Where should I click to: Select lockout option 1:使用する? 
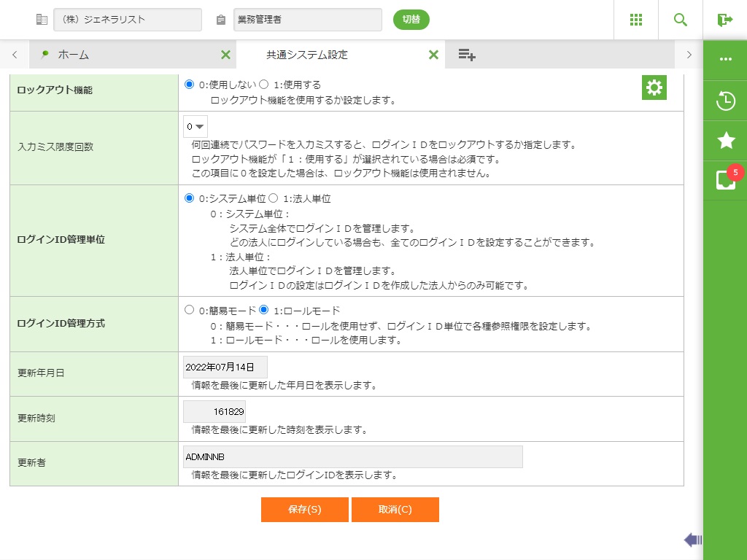coord(264,85)
